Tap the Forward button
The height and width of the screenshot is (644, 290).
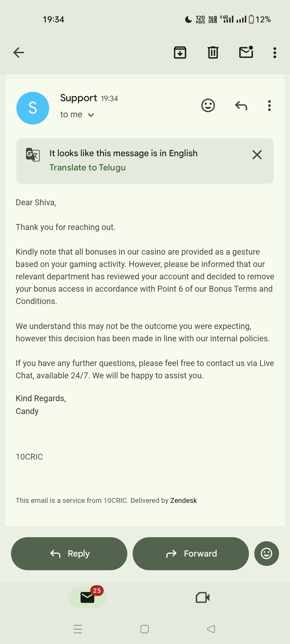coord(191,554)
